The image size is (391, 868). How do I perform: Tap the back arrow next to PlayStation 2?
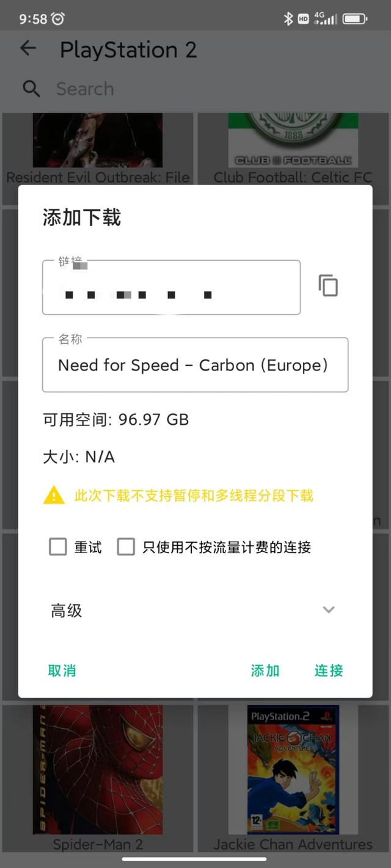pos(28,49)
